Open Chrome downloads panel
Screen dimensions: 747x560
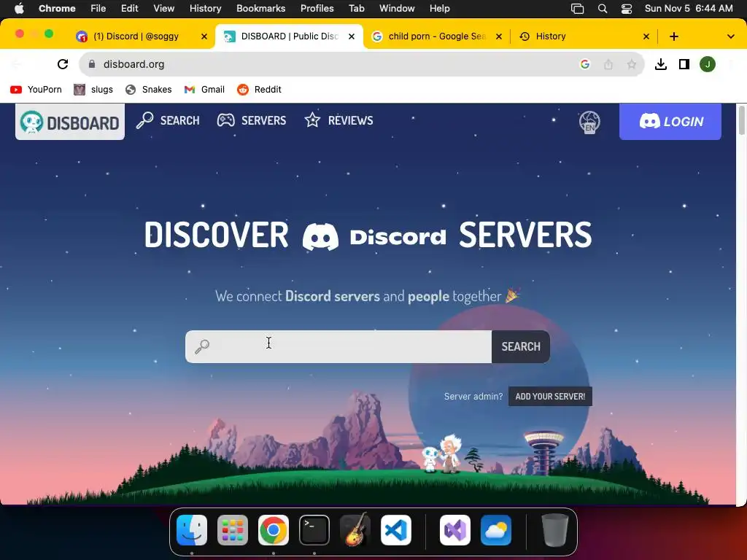click(x=661, y=64)
